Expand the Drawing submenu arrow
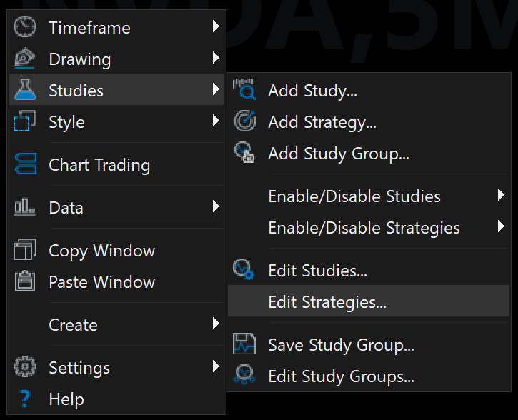 pyautogui.click(x=216, y=57)
